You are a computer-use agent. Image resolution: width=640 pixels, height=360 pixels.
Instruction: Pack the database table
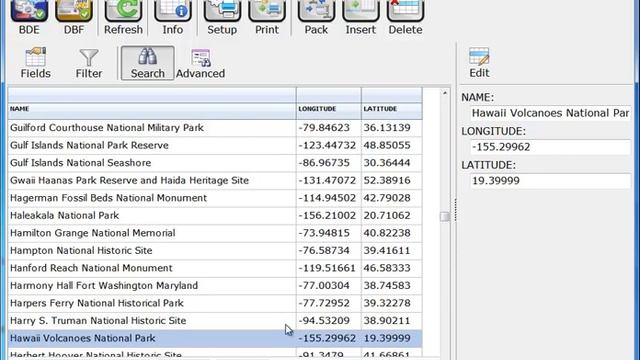[x=316, y=18]
